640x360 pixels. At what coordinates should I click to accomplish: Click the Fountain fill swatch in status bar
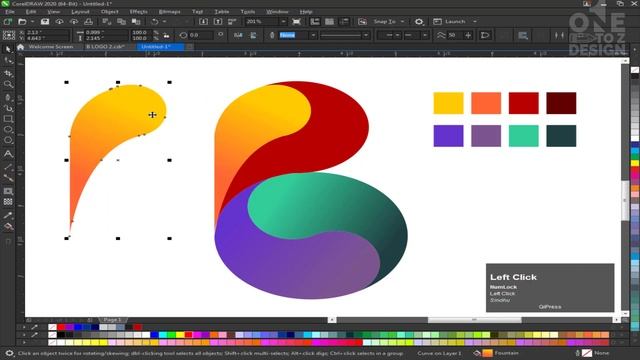pyautogui.click(x=487, y=353)
